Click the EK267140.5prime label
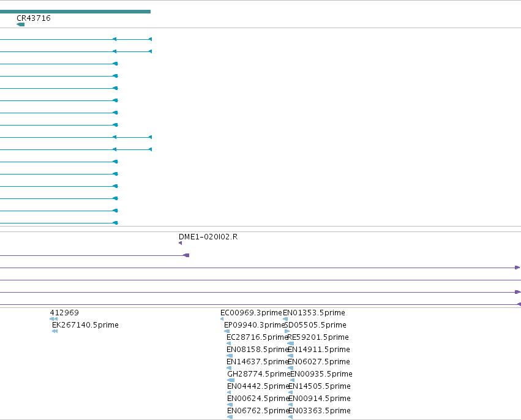The image size is (521, 420). [x=85, y=325]
